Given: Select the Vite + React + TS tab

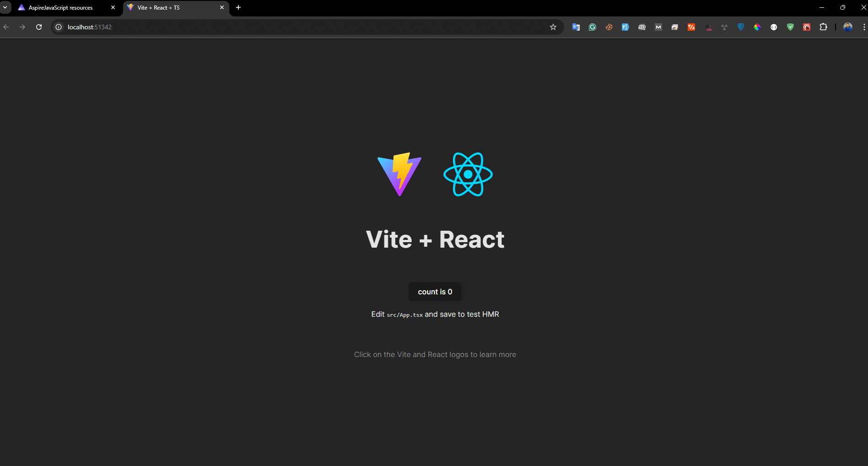Looking at the screenshot, I should click(x=169, y=7).
